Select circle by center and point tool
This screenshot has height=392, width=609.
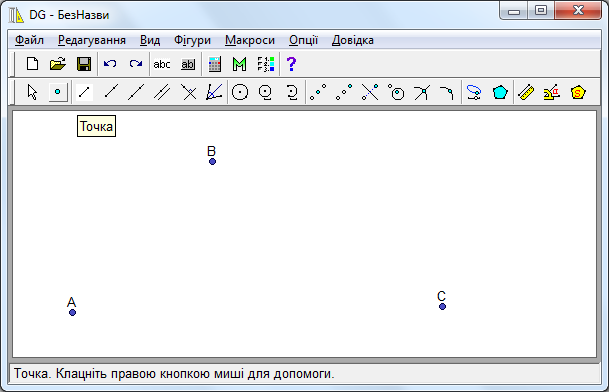240,92
